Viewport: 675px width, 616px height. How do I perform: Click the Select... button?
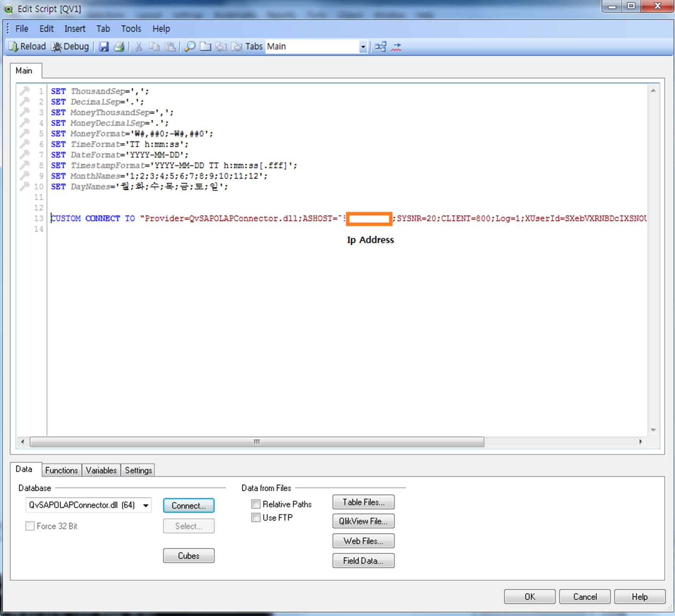[189, 526]
